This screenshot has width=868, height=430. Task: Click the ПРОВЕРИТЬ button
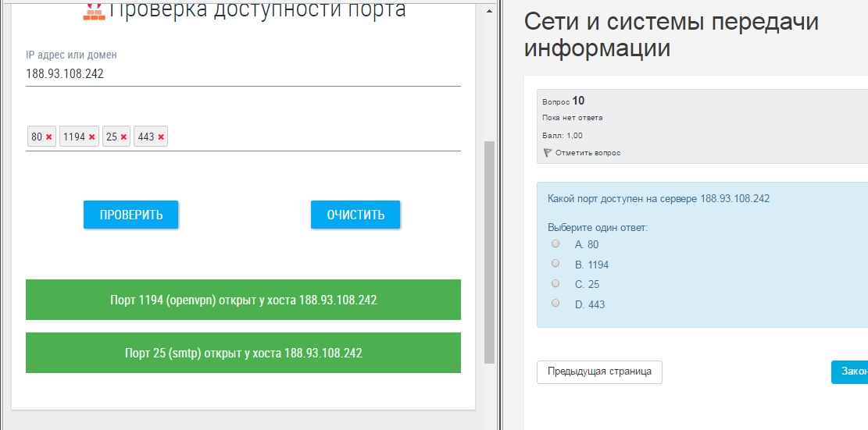(x=131, y=215)
